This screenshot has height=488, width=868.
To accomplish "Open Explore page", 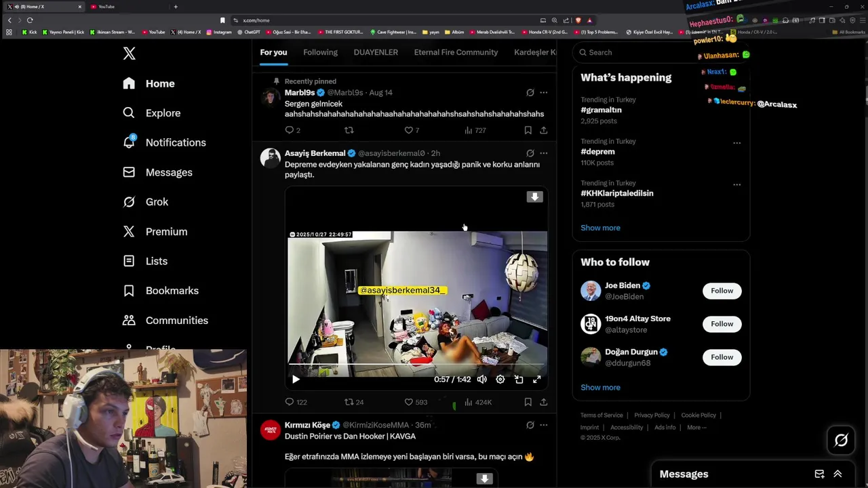I will coord(152,113).
